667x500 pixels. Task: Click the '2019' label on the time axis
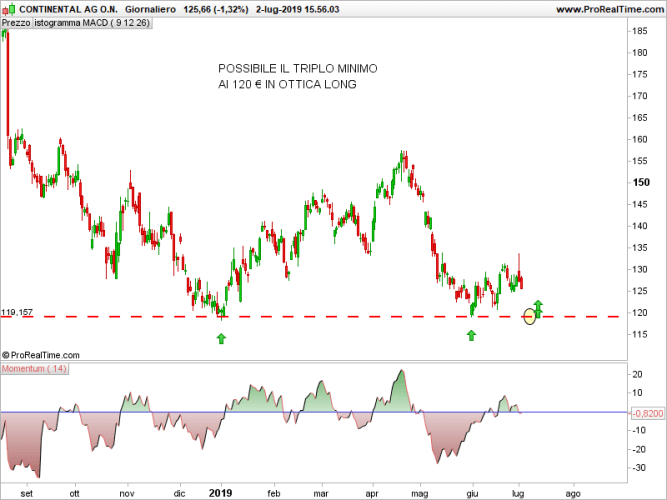220,493
